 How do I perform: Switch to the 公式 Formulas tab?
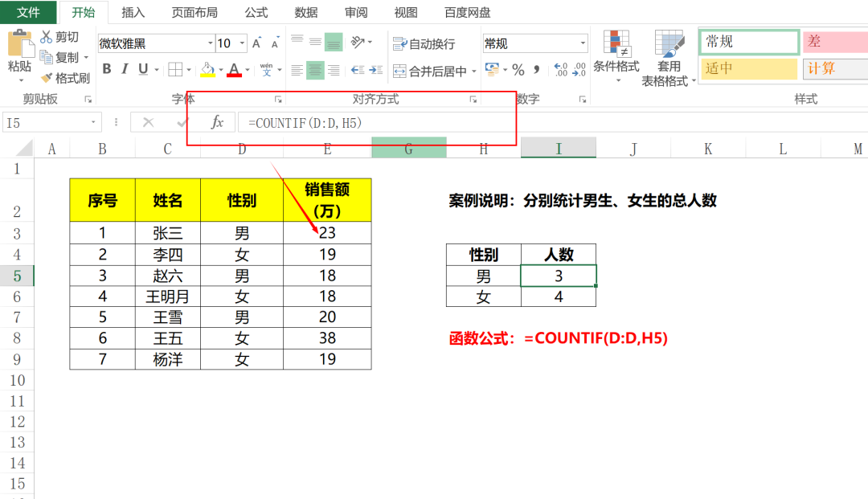point(256,12)
